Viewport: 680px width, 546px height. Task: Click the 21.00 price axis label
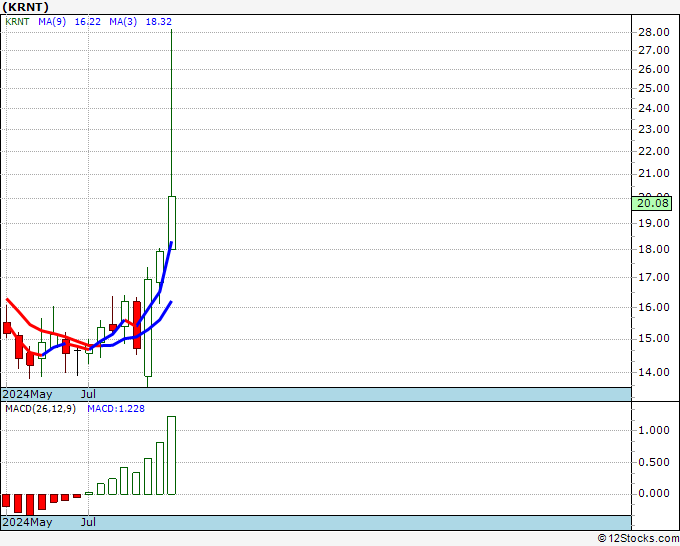pyautogui.click(x=654, y=173)
